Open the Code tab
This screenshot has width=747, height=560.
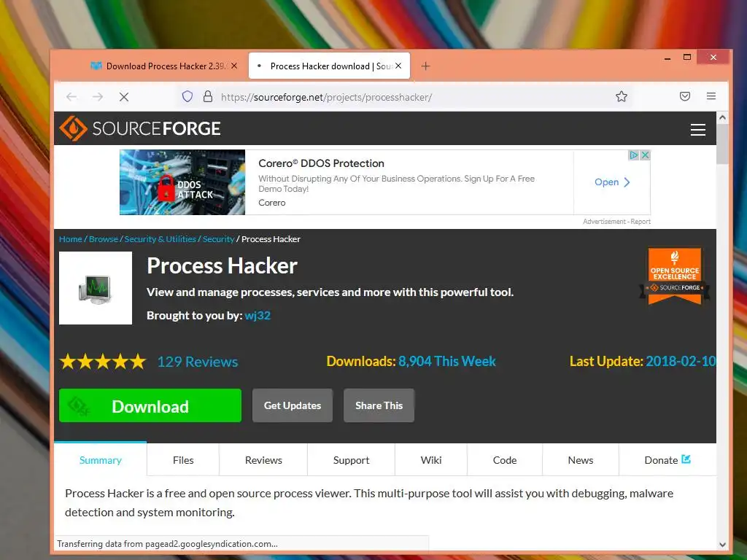505,460
